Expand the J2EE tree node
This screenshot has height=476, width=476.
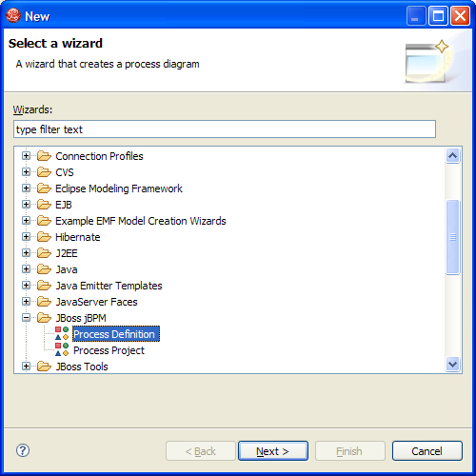(x=27, y=253)
